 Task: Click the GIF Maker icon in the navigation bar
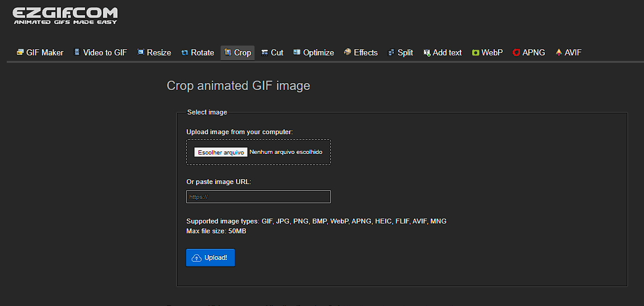click(20, 53)
